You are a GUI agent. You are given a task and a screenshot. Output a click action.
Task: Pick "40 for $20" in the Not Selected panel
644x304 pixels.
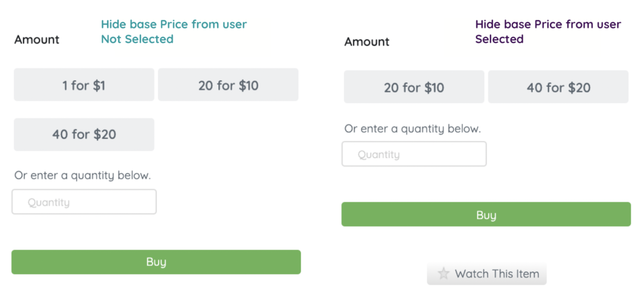click(x=84, y=134)
